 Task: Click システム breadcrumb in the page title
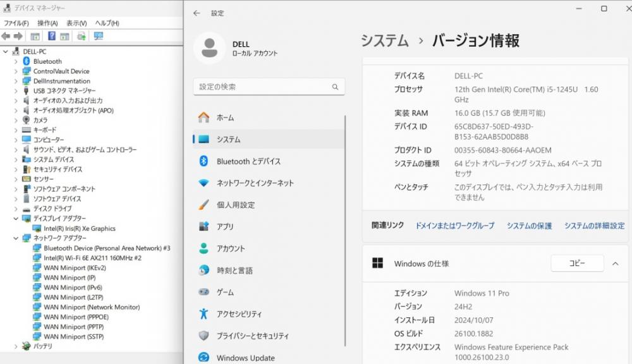pos(384,40)
